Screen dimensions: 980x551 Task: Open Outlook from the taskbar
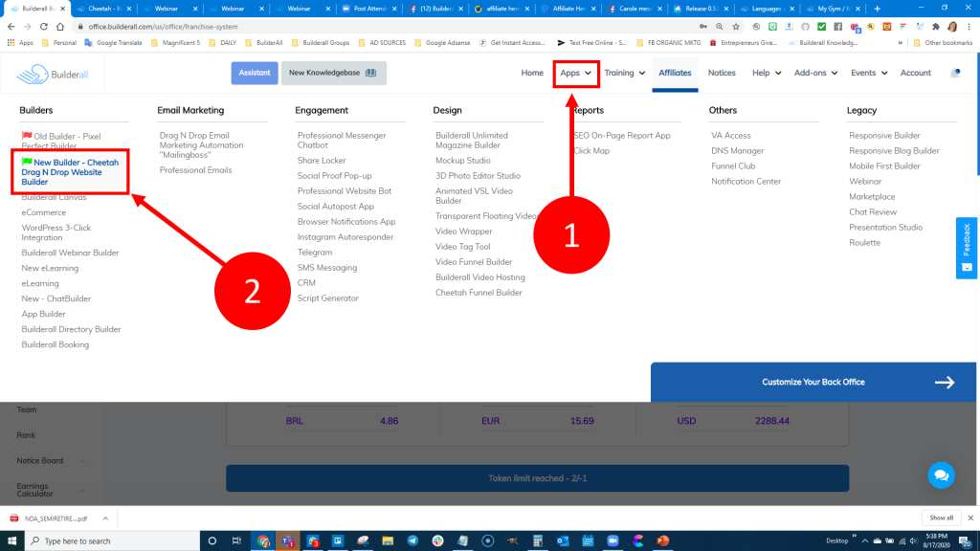coord(563,541)
